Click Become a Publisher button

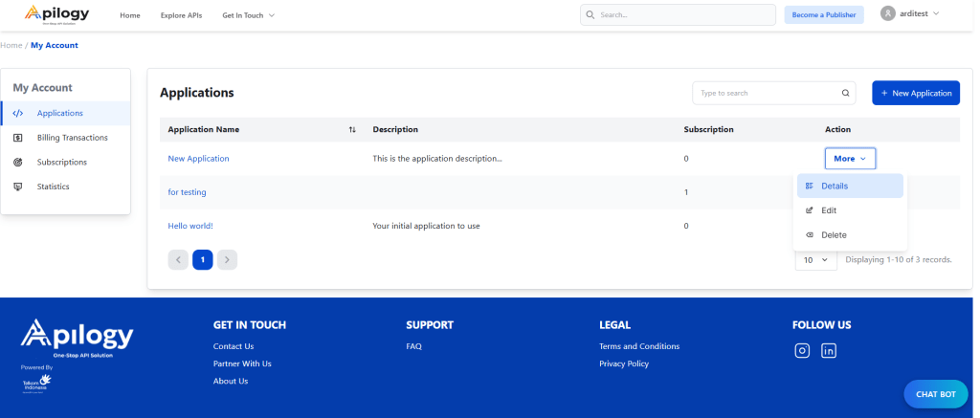[824, 15]
